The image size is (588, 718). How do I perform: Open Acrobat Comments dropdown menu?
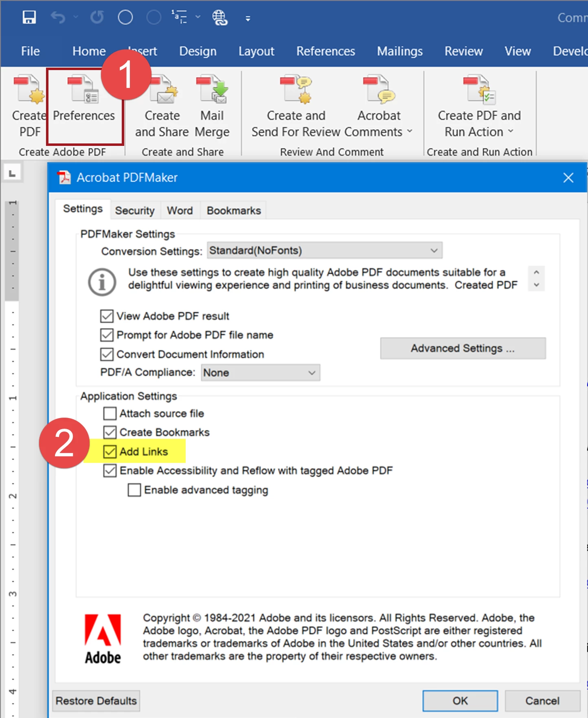point(379,107)
